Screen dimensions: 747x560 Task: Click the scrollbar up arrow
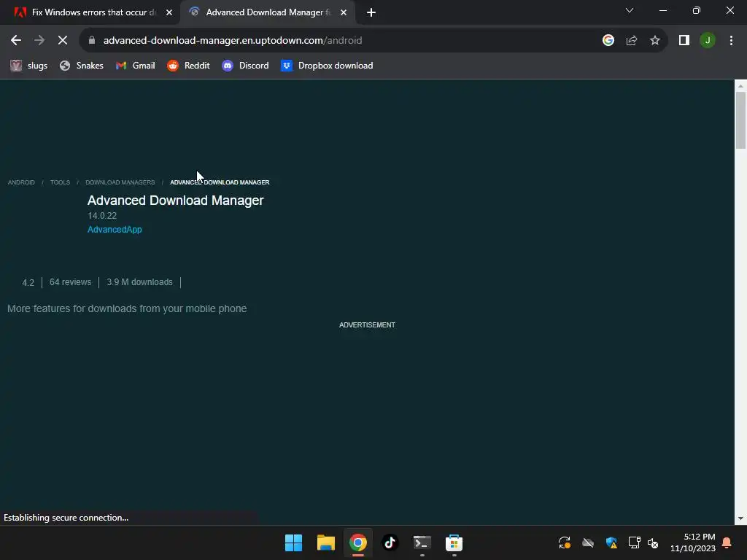(740, 86)
